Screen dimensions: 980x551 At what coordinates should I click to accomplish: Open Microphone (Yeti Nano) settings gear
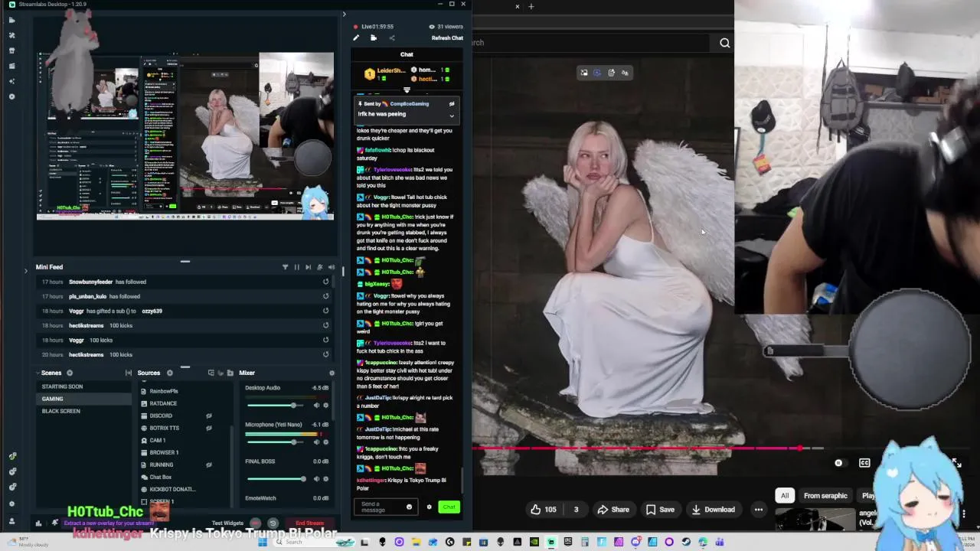pyautogui.click(x=325, y=442)
